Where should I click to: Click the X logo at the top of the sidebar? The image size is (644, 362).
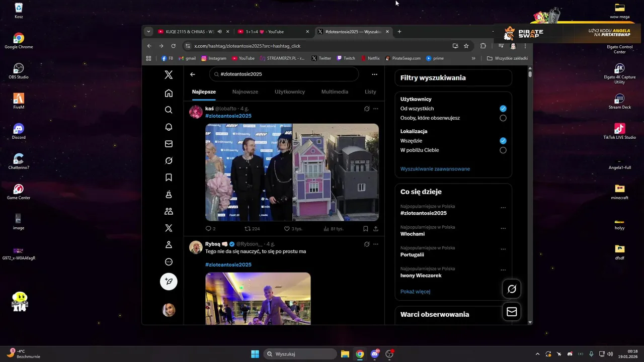point(169,75)
